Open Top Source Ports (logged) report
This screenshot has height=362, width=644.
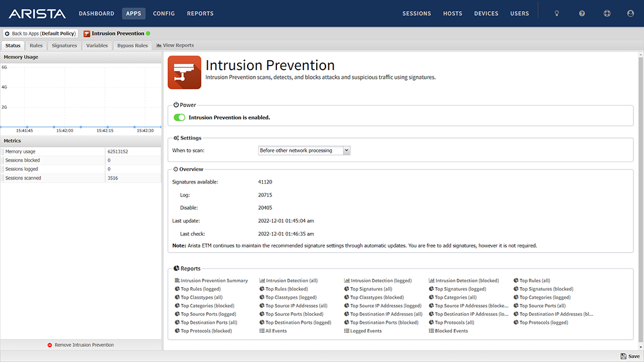(205, 315)
